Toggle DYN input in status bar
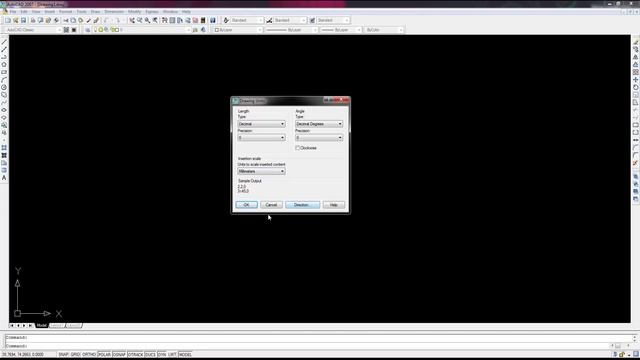 (162, 355)
